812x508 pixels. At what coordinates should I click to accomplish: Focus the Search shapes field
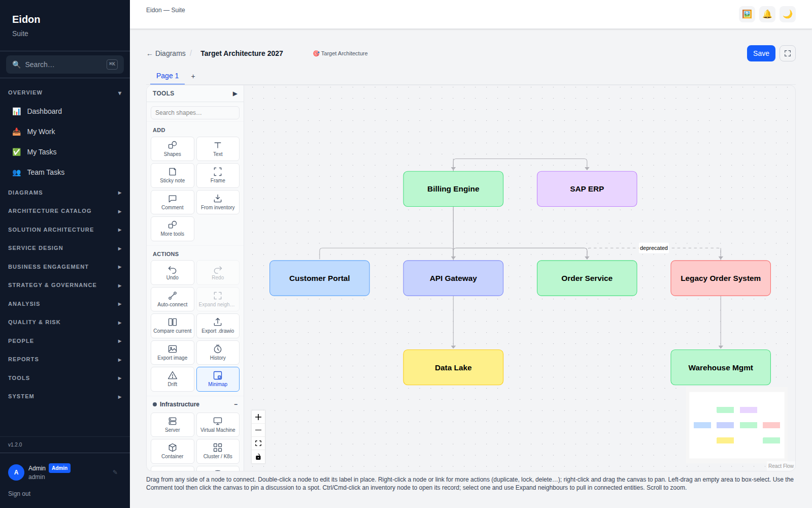click(x=195, y=113)
